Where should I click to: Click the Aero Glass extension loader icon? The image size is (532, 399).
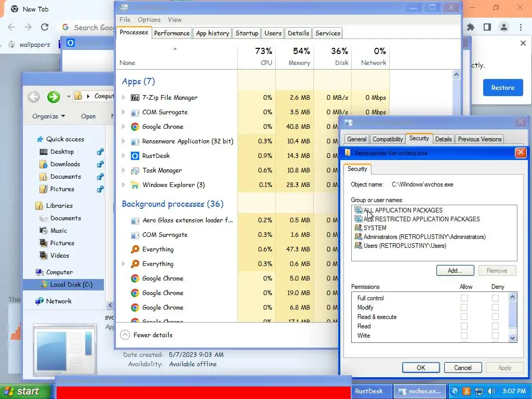135,220
